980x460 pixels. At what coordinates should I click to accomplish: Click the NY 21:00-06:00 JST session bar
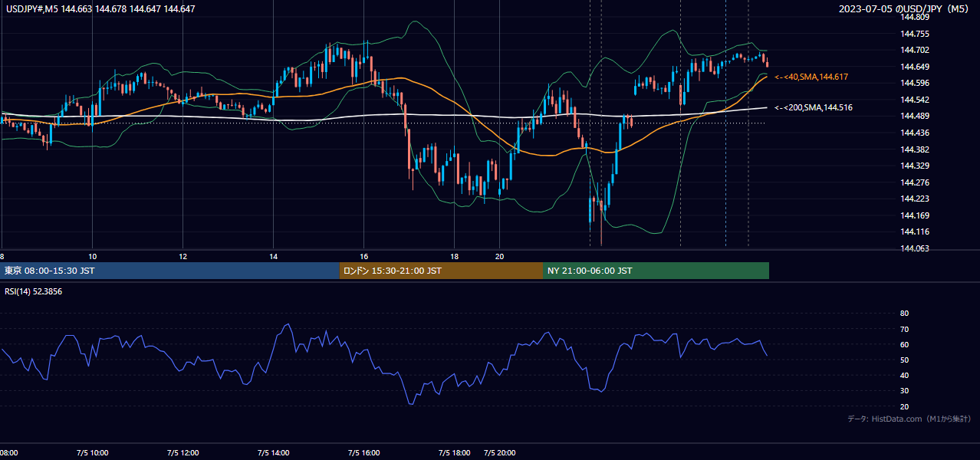tap(656, 271)
